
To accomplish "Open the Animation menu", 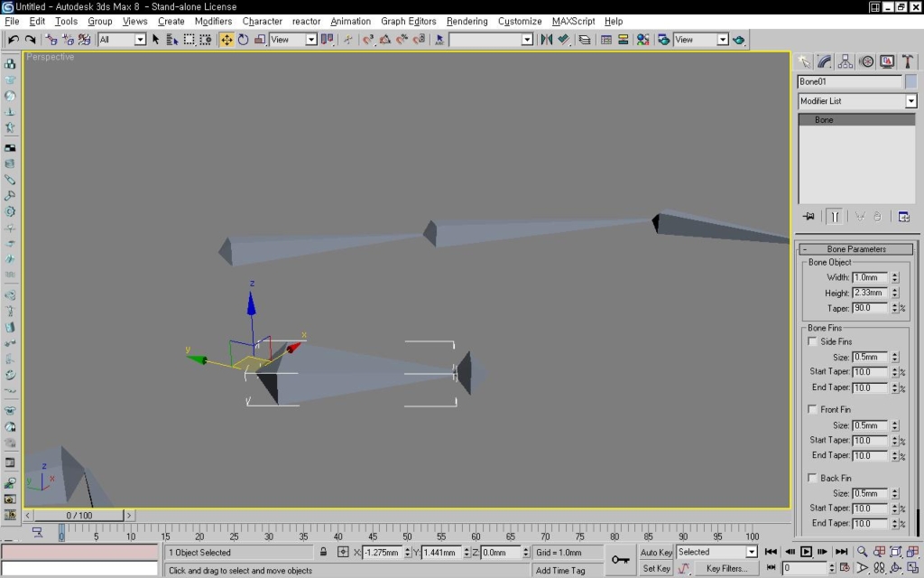I will tap(351, 22).
